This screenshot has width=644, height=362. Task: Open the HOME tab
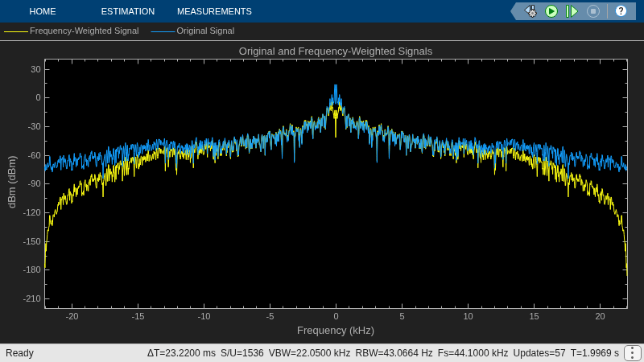pos(43,11)
